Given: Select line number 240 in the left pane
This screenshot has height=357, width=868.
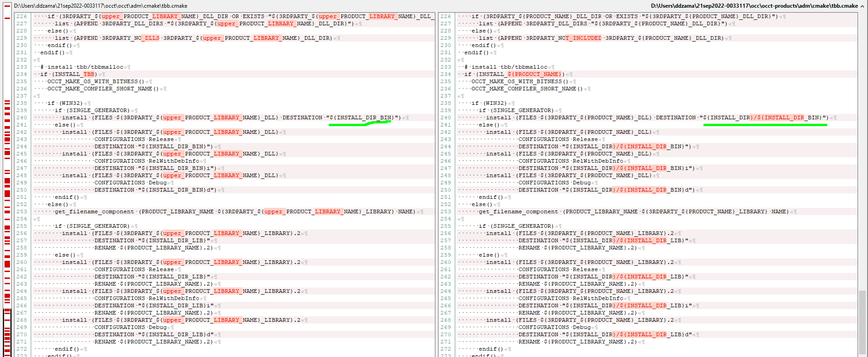Looking at the screenshot, I should [22, 117].
